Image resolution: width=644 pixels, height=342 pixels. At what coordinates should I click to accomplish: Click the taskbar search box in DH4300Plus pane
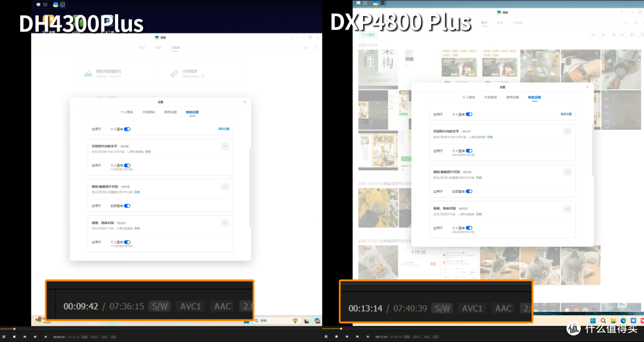pyautogui.click(x=276, y=321)
